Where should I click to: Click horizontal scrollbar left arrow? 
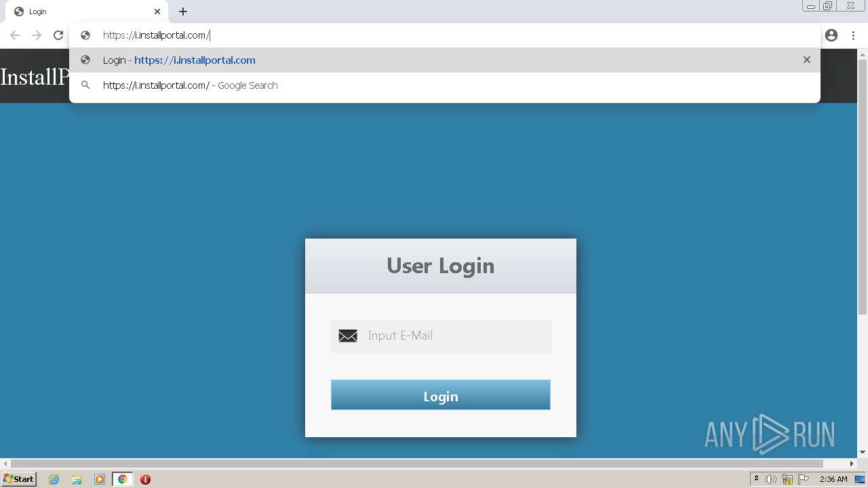(x=6, y=464)
